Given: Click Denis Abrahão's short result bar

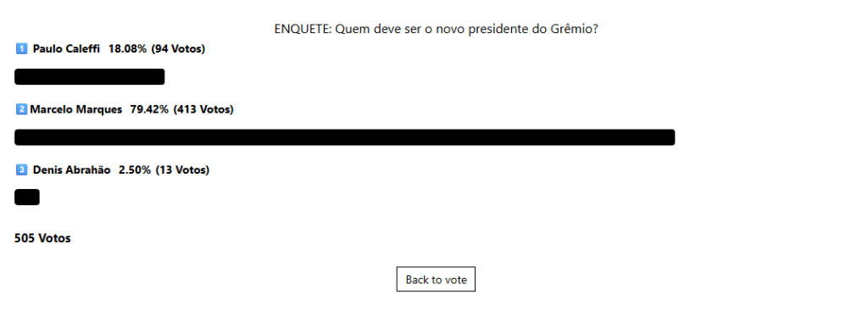Looking at the screenshot, I should pyautogui.click(x=27, y=197).
